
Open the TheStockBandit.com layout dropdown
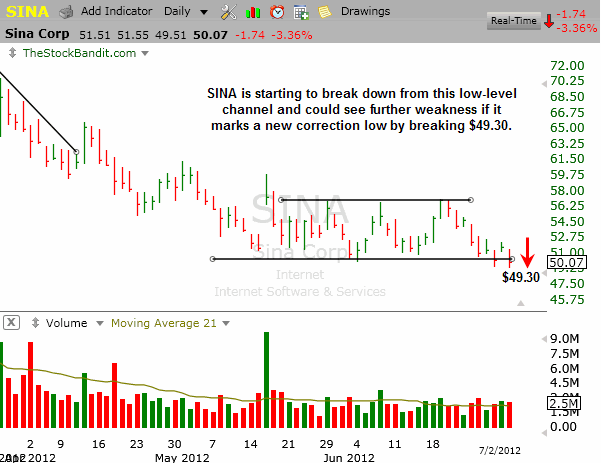click(79, 53)
